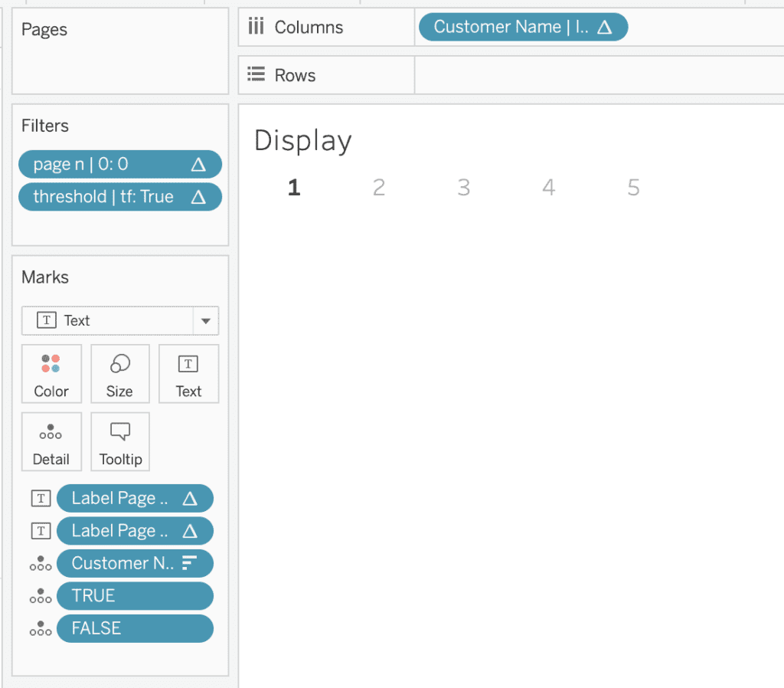Click the Columns shelf icon
Viewport: 784px width, 688px height.
click(255, 27)
